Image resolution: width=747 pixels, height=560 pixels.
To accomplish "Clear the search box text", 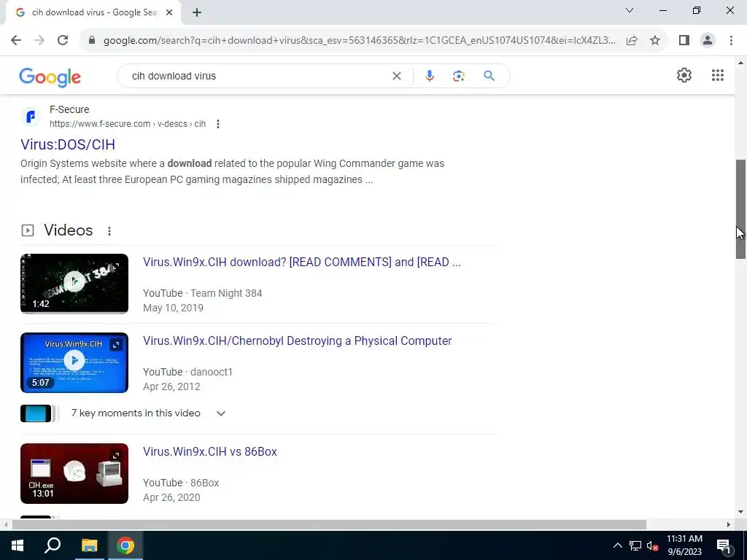I will click(x=396, y=76).
